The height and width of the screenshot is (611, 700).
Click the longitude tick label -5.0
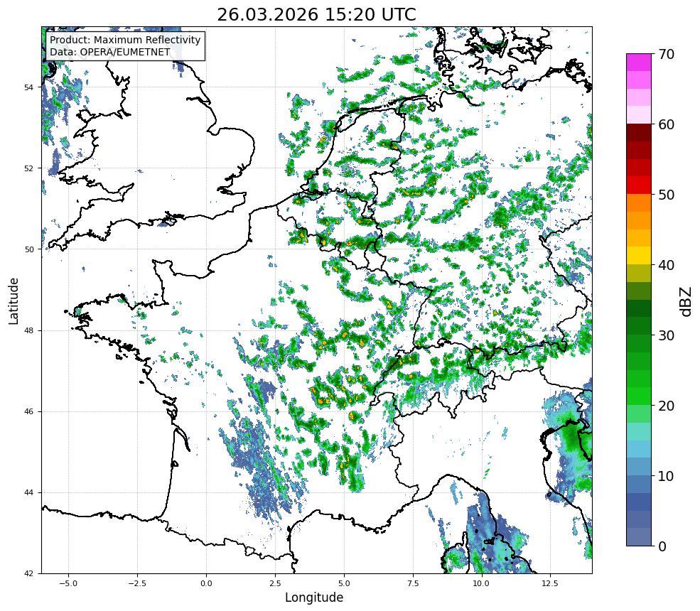click(68, 583)
